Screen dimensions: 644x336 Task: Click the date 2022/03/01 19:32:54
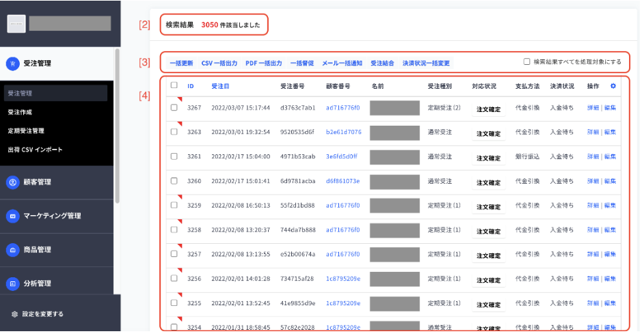click(241, 132)
